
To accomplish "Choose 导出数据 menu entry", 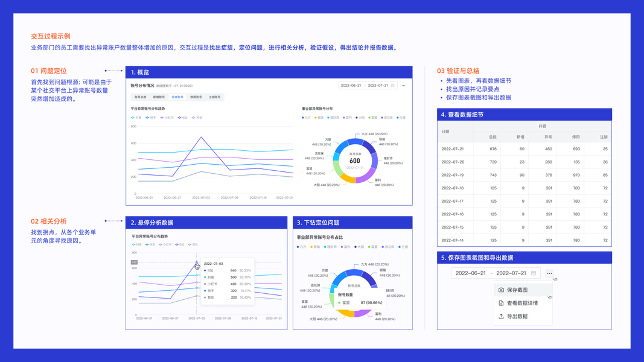I will 523,316.
